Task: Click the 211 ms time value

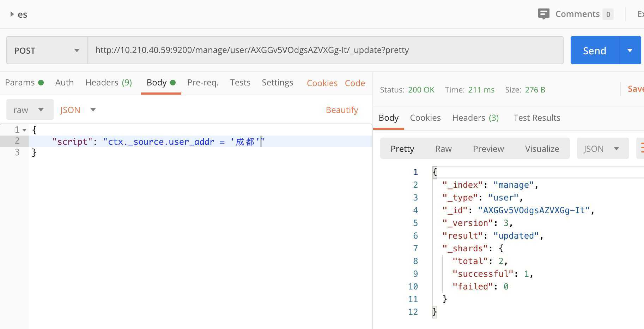Action: coord(481,90)
